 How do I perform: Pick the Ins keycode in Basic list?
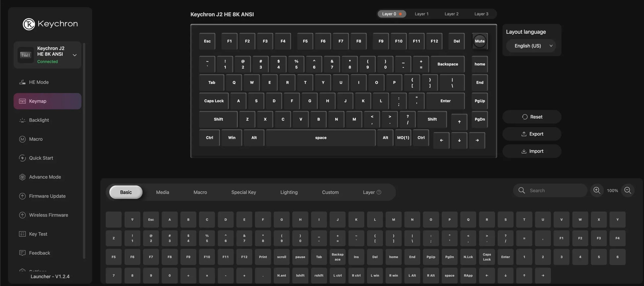click(x=356, y=257)
